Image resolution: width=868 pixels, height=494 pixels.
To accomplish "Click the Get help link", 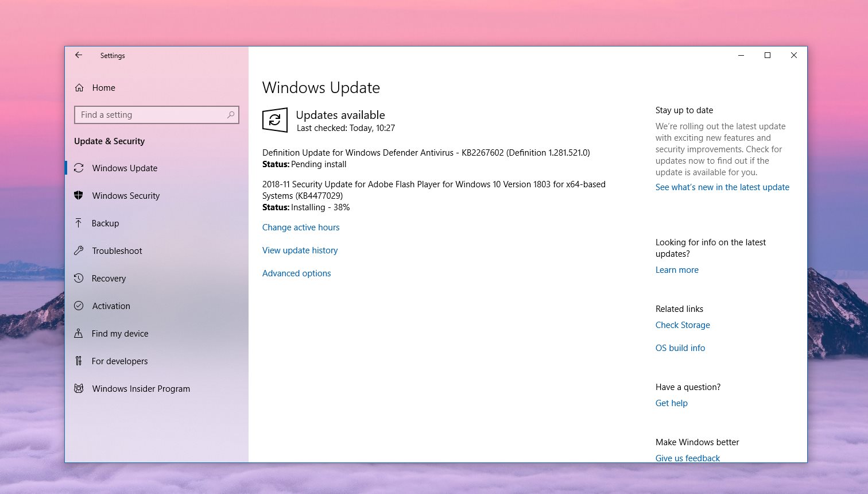I will [x=671, y=403].
